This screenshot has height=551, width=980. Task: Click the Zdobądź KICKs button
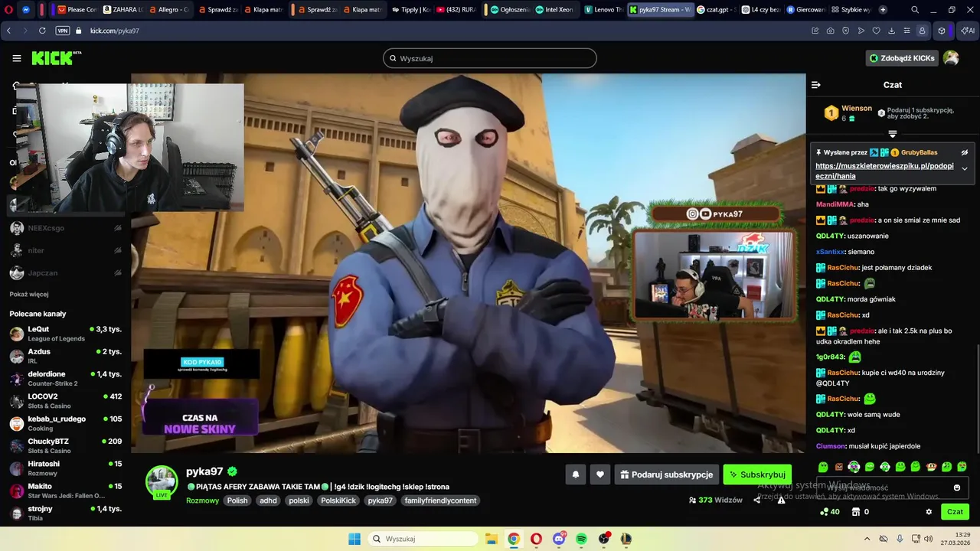coord(902,58)
